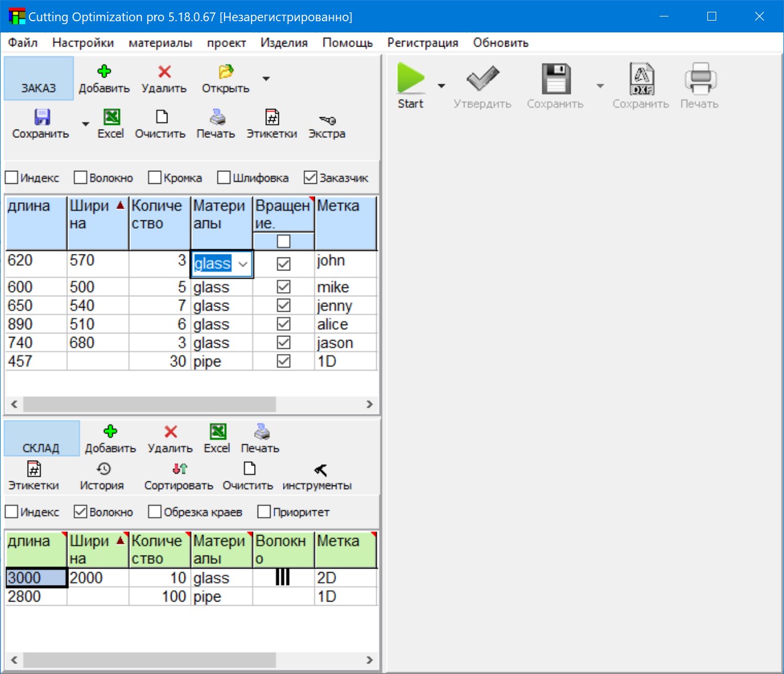Viewport: 784px width, 674px height.
Task: Expand the arrow next to Открыть
Action: [266, 78]
